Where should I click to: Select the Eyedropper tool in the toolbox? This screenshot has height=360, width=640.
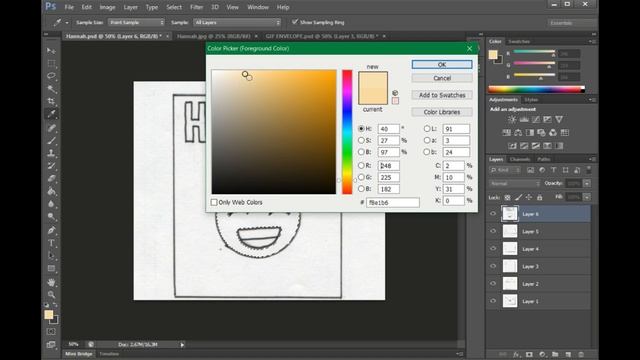tap(51, 114)
